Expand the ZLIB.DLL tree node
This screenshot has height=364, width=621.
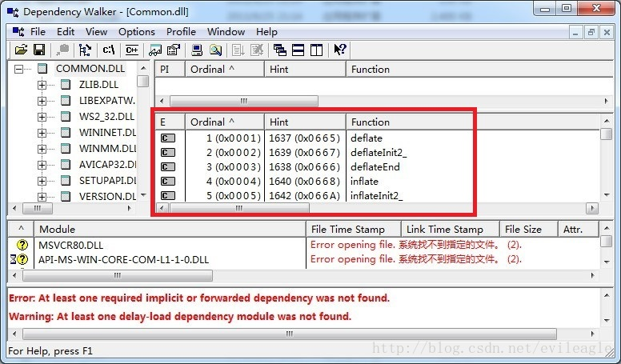[x=42, y=84]
